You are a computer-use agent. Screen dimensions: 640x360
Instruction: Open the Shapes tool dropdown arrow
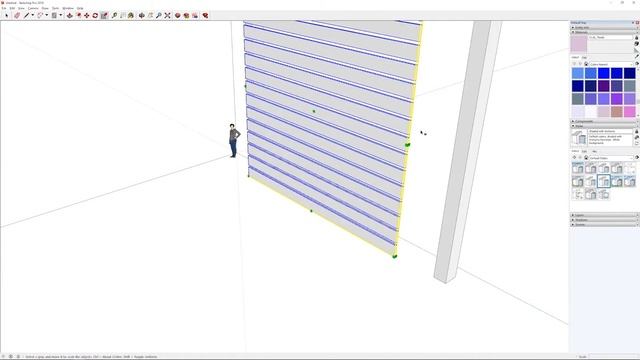point(61,15)
